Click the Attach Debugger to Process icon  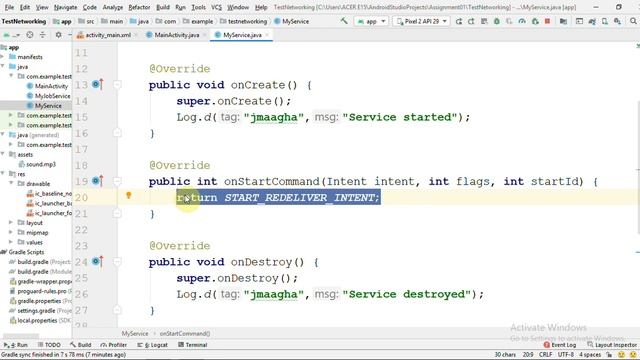[x=535, y=21]
